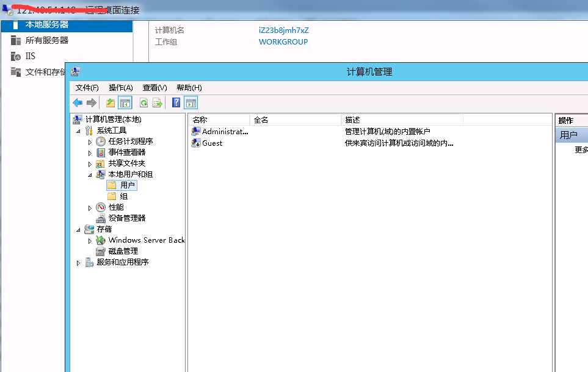
Task: Collapse the 本地用户和组 node
Action: click(x=90, y=174)
